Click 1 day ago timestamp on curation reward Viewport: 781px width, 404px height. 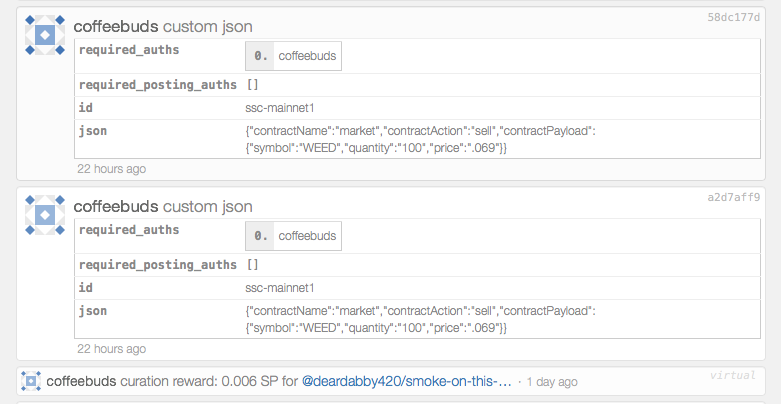coord(552,382)
